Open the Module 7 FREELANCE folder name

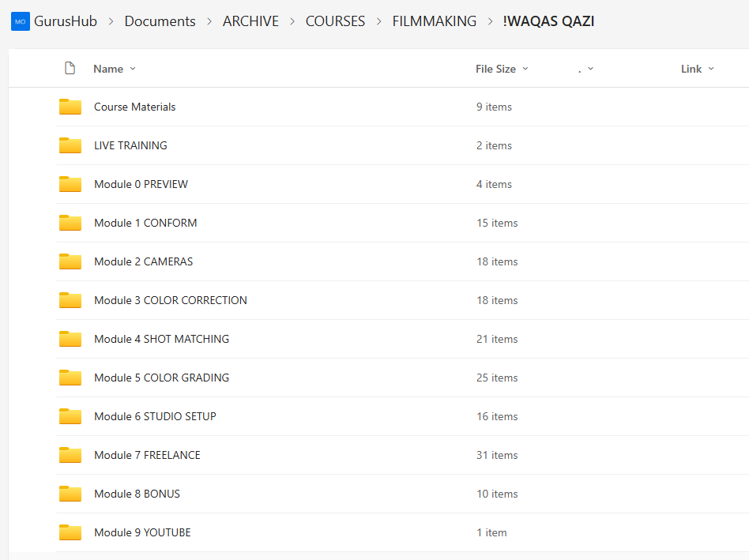147,455
